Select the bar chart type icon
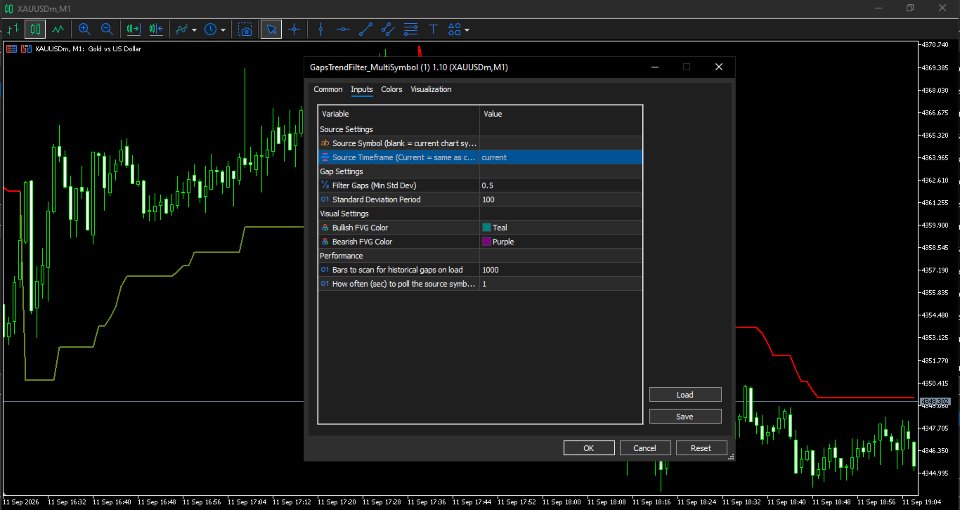The width and height of the screenshot is (960, 510). pyautogui.click(x=13, y=29)
